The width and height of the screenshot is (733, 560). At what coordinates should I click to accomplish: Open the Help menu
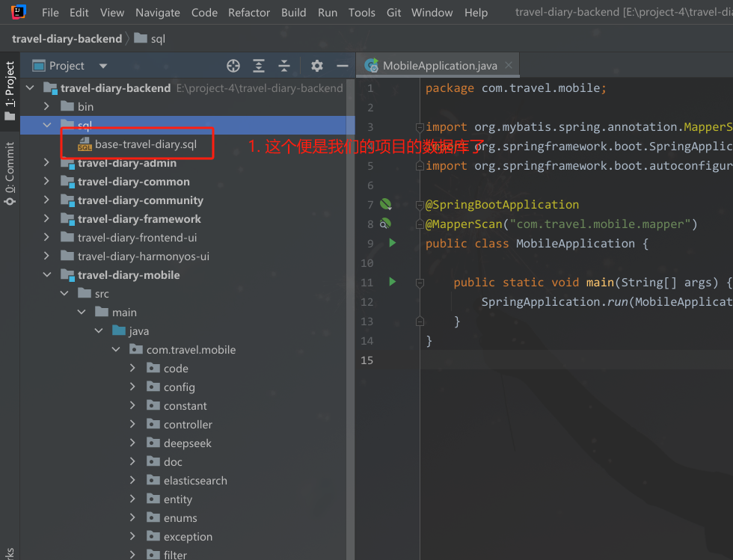[x=476, y=13]
